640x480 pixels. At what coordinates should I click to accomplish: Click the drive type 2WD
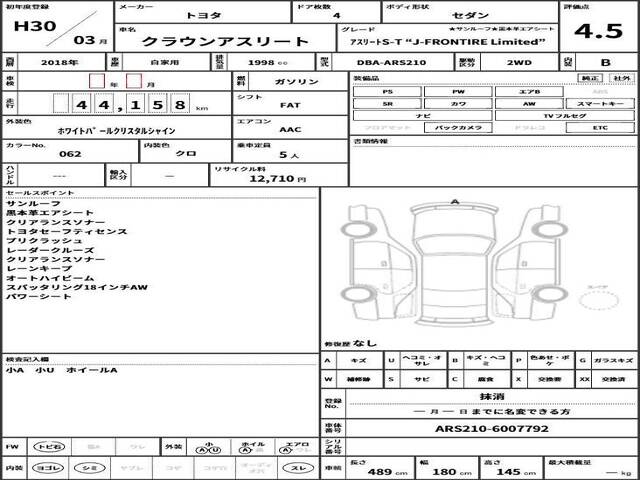tap(519, 62)
